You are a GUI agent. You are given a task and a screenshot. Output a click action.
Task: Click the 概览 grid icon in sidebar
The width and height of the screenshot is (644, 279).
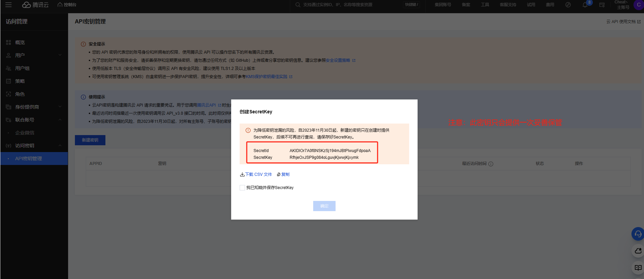8,42
